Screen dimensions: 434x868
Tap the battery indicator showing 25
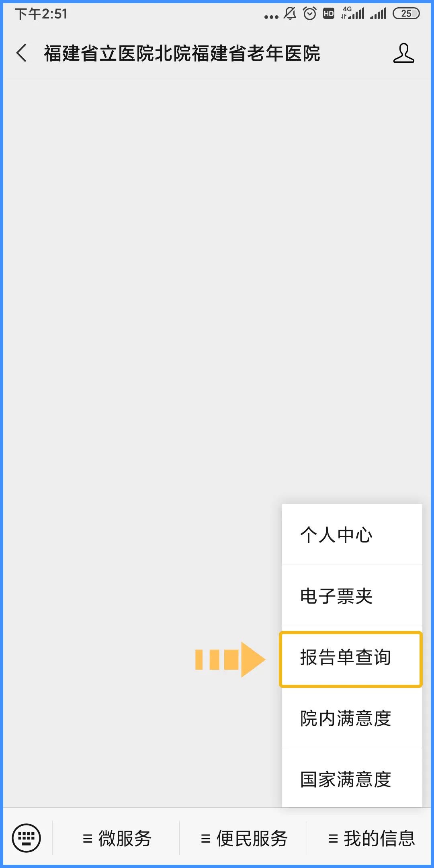click(406, 14)
